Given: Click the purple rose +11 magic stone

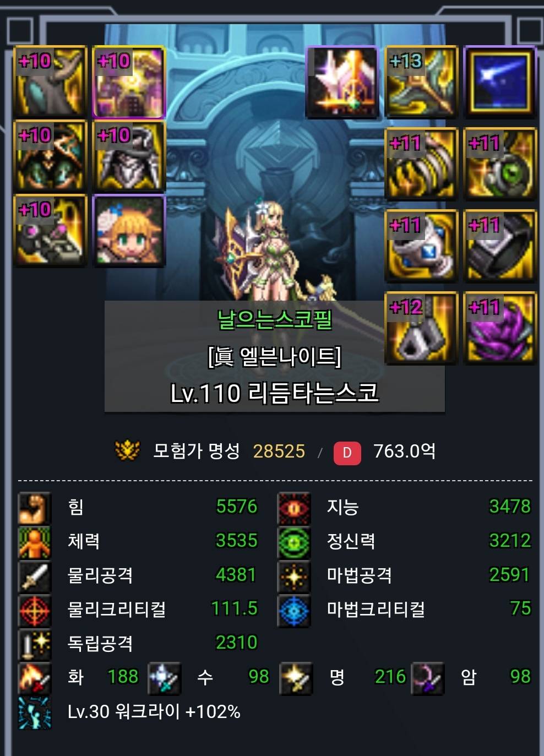Looking at the screenshot, I should coord(500,328).
